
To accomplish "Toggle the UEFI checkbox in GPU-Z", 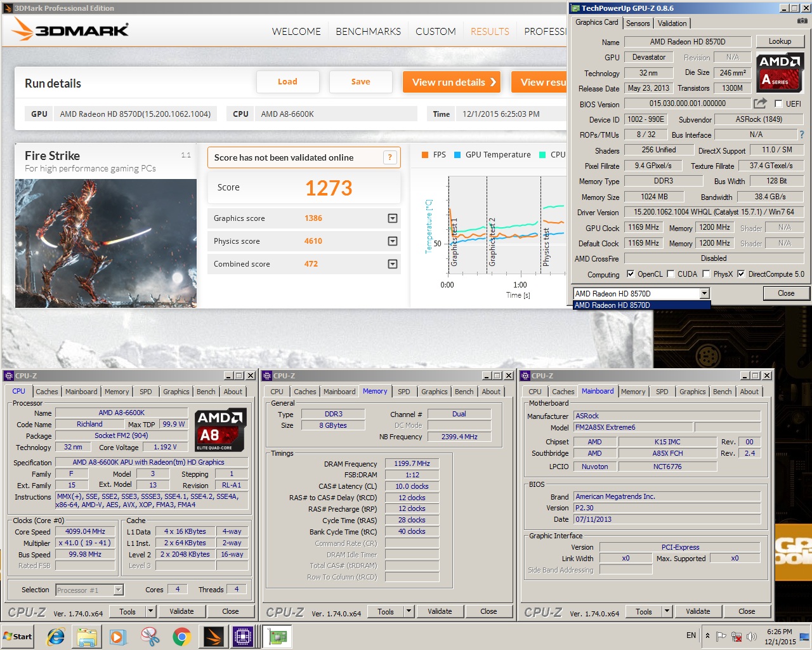I will tap(778, 103).
